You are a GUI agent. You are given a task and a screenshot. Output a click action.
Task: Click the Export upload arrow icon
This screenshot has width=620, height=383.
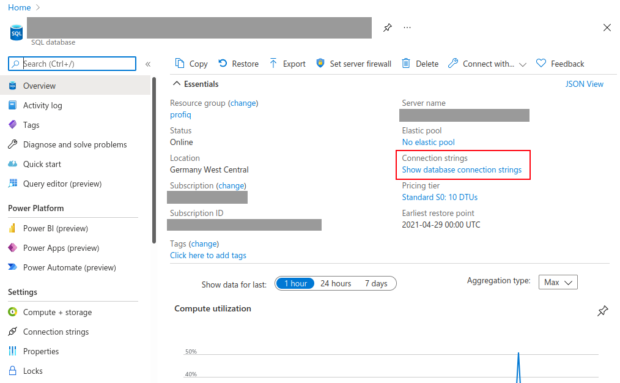[273, 63]
